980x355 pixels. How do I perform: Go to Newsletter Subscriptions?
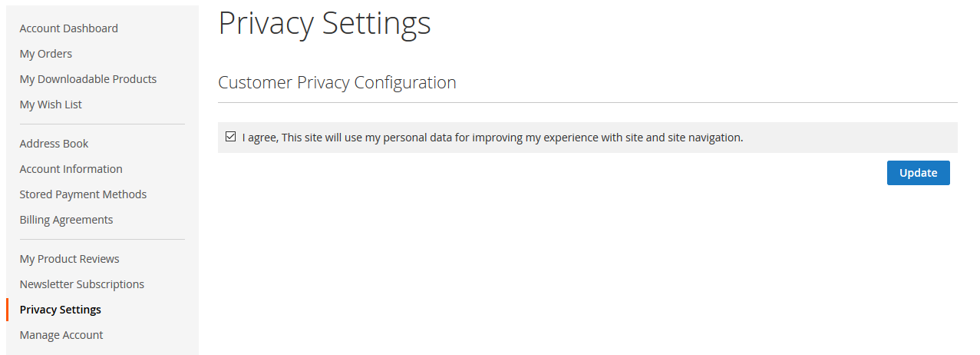click(82, 284)
